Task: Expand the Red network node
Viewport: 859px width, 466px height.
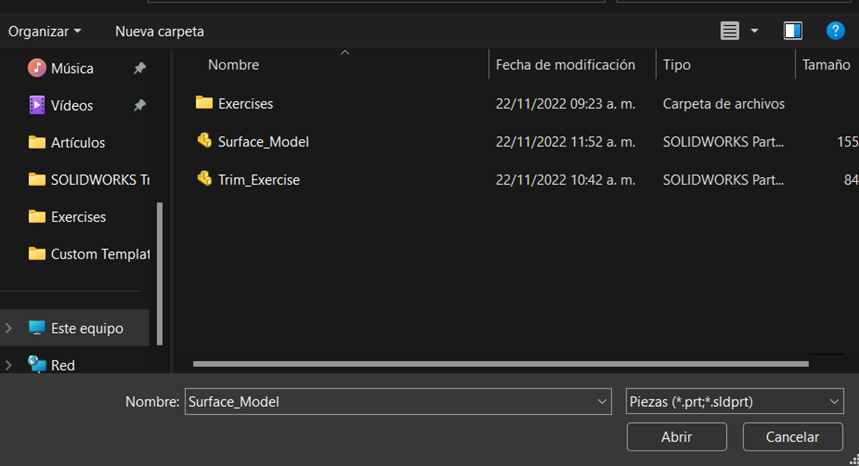Action: pos(8,365)
